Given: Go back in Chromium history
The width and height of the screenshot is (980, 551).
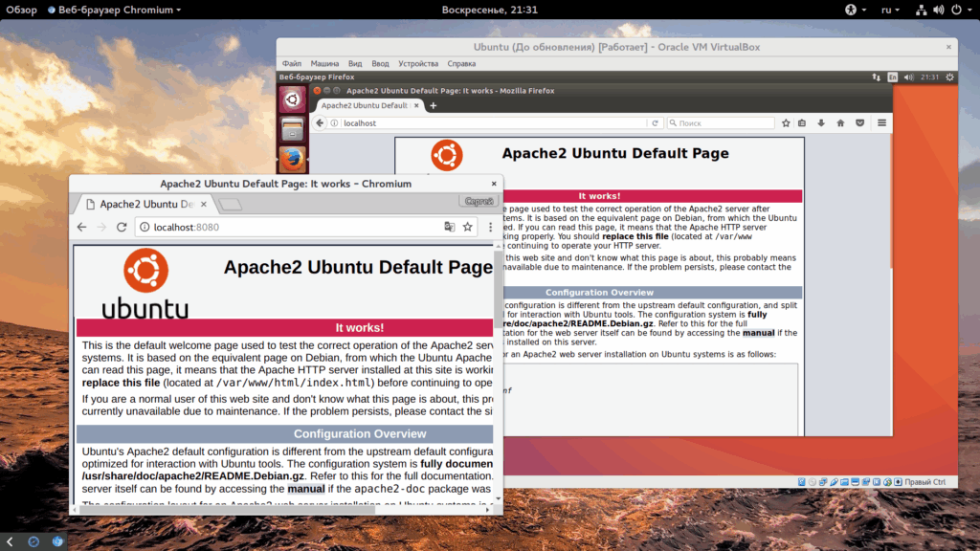Looking at the screenshot, I should coord(82,227).
